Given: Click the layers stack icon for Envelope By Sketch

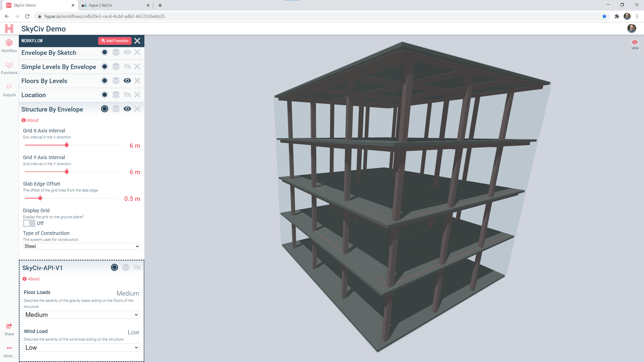Looking at the screenshot, I should [x=116, y=52].
